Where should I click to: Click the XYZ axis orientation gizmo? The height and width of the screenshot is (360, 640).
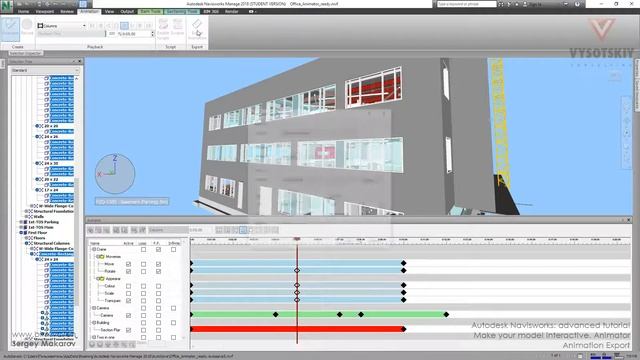115,173
